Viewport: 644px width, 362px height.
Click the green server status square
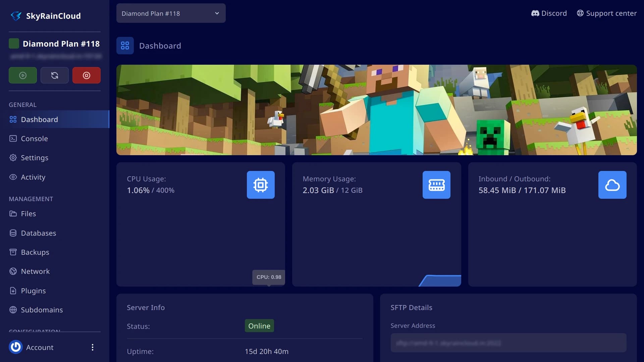pos(14,44)
